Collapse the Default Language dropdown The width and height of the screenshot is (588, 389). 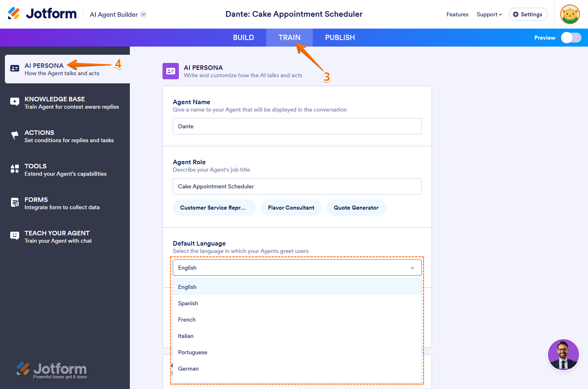pos(412,268)
